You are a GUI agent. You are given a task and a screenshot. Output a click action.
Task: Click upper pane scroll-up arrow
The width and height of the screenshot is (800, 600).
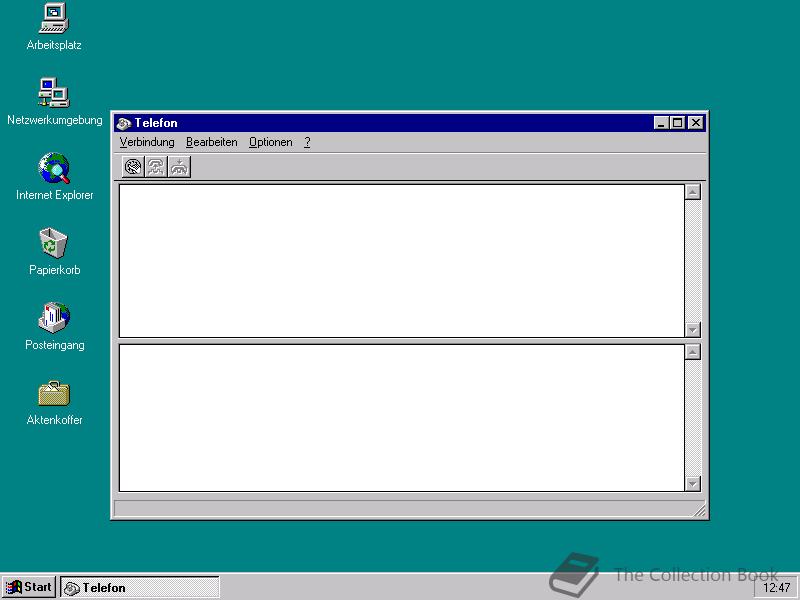[692, 192]
